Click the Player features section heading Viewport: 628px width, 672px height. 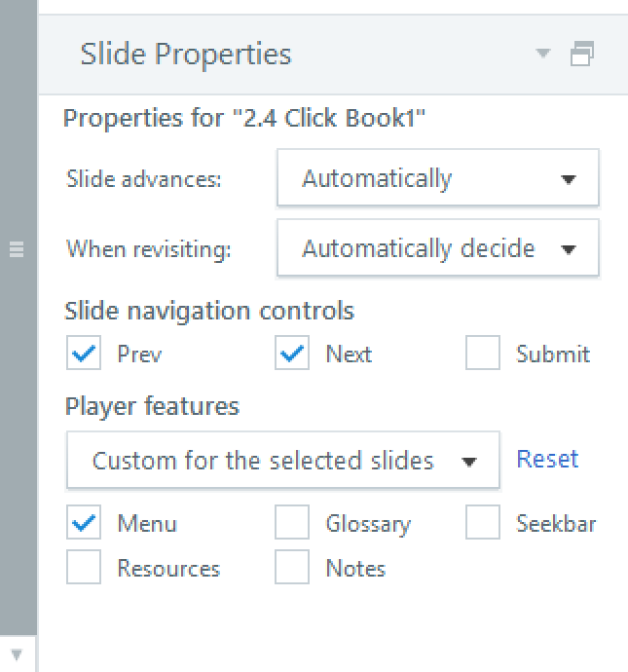click(152, 406)
